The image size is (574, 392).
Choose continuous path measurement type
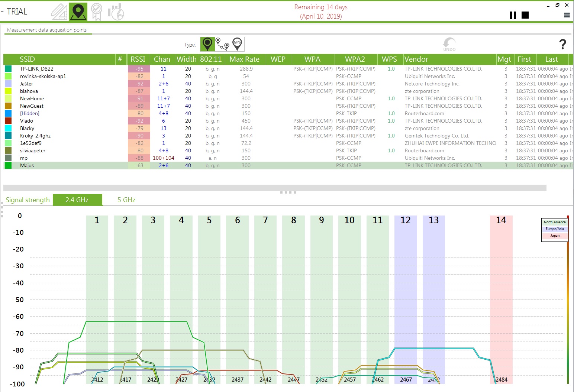[x=222, y=44]
